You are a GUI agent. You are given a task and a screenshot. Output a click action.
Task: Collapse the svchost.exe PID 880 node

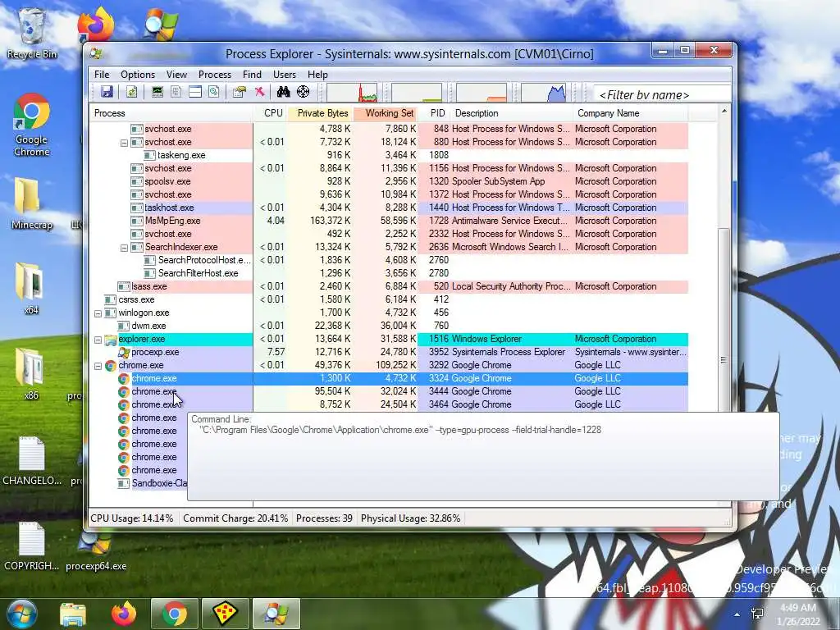[x=124, y=143]
